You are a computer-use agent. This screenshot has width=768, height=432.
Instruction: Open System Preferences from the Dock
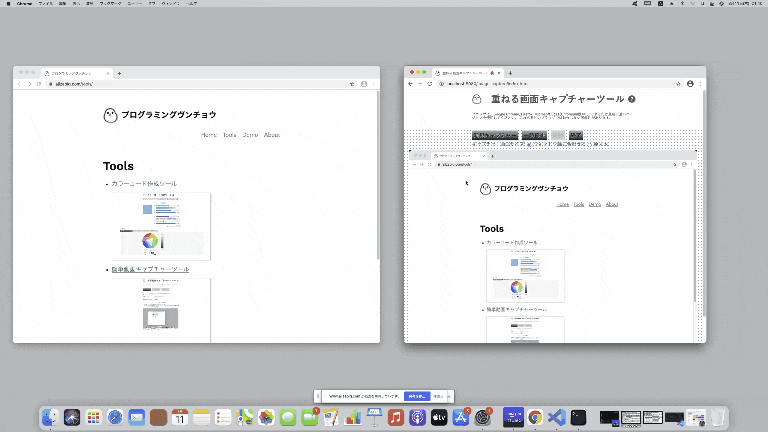coord(482,417)
